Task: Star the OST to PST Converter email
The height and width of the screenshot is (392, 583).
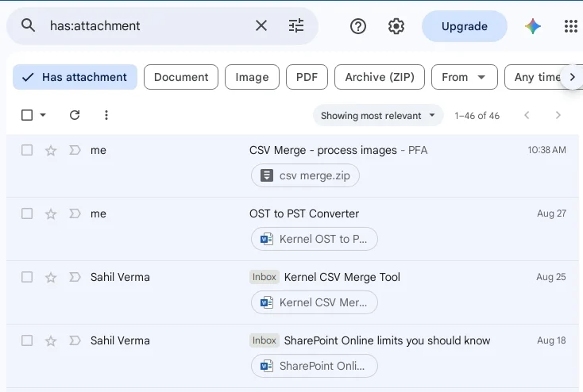Action: pos(51,214)
